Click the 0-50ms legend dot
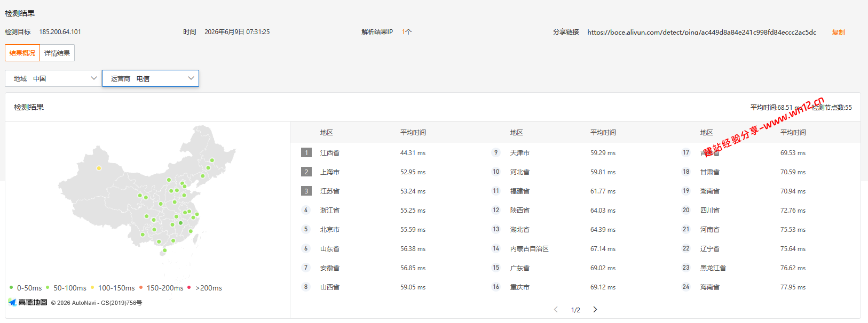Image resolution: width=868 pixels, height=323 pixels. (x=11, y=287)
